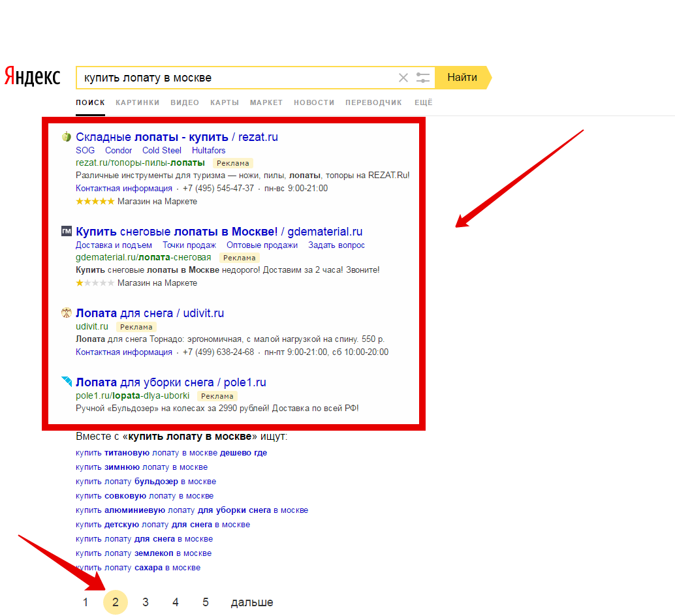Click the gdematerial.ru one-star rating
The width and height of the screenshot is (675, 616).
click(x=95, y=283)
